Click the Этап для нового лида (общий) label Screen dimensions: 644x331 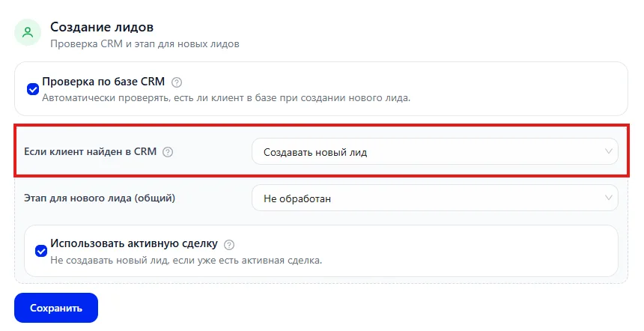[x=100, y=198]
